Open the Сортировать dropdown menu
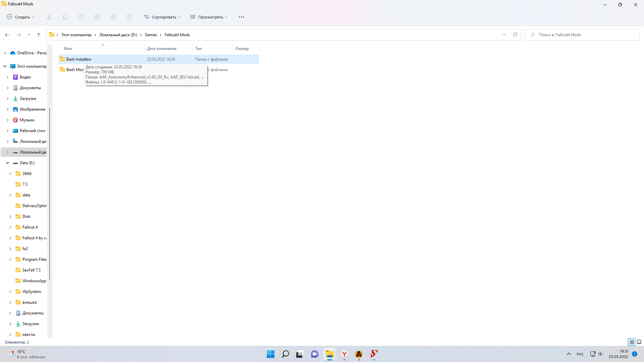Image resolution: width=644 pixels, height=362 pixels. point(162,17)
